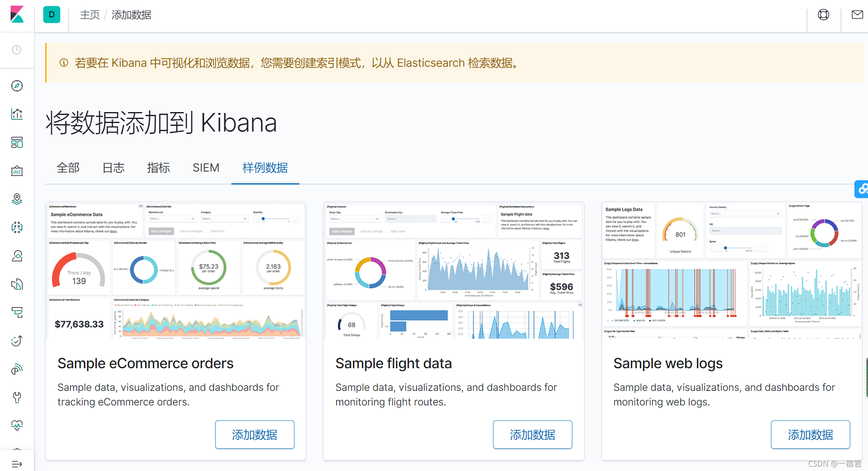Open the Sample eCommerce orders preview thumbnail
Screen dimensions: 868x471
point(176,270)
